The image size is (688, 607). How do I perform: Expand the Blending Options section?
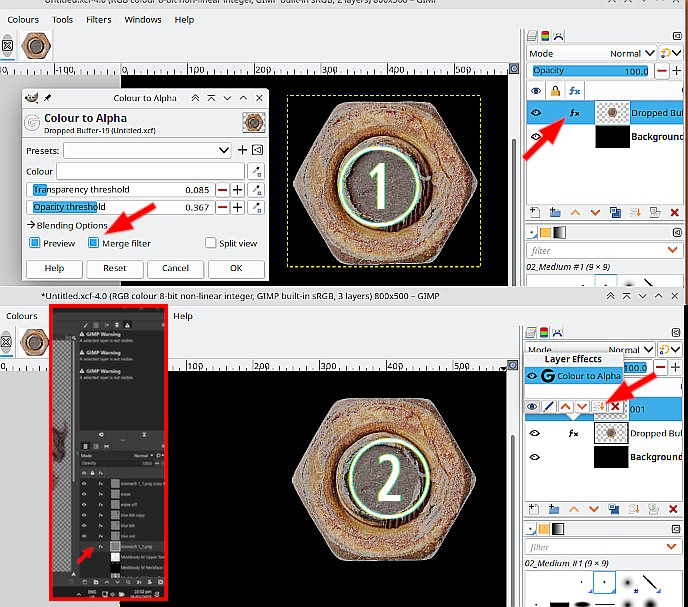point(67,225)
